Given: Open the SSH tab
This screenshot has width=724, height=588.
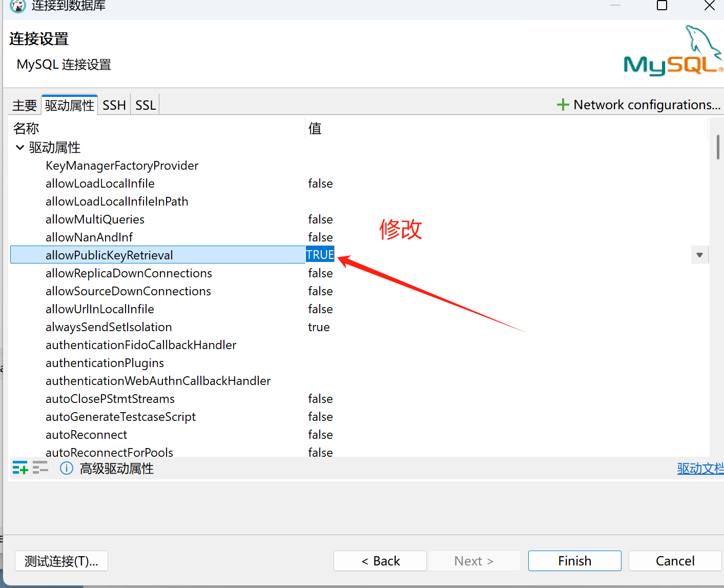Looking at the screenshot, I should tap(114, 105).
